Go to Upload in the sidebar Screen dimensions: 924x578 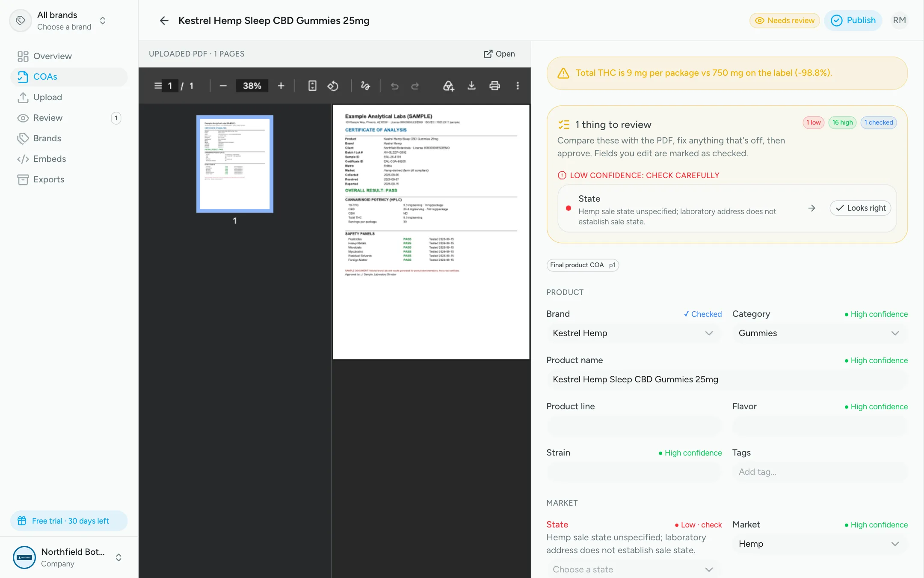(68, 97)
